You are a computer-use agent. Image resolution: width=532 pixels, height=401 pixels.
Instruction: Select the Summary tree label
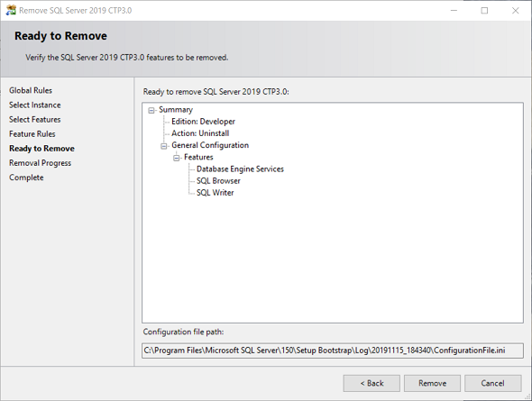pyautogui.click(x=176, y=110)
